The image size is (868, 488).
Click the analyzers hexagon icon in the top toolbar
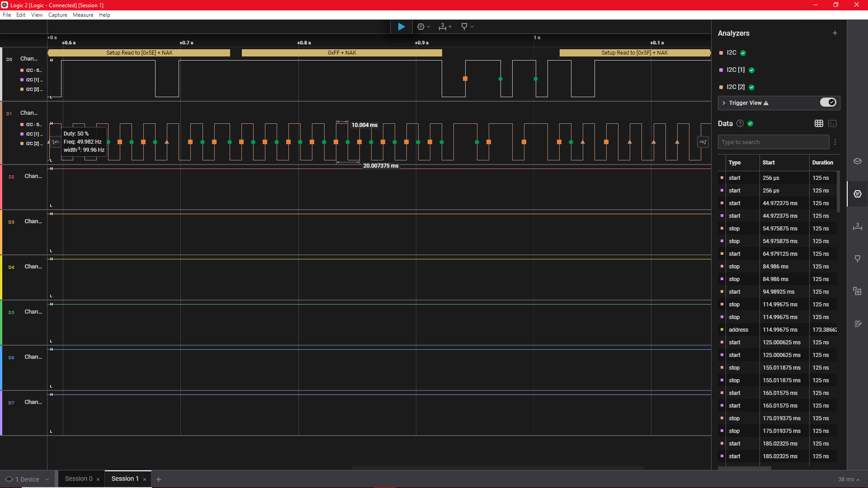(421, 27)
